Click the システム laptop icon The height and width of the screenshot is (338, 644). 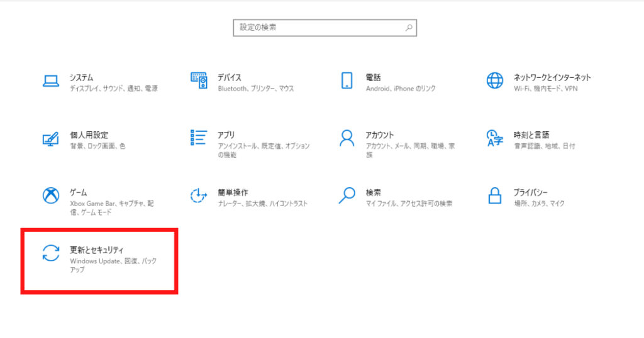click(x=51, y=81)
